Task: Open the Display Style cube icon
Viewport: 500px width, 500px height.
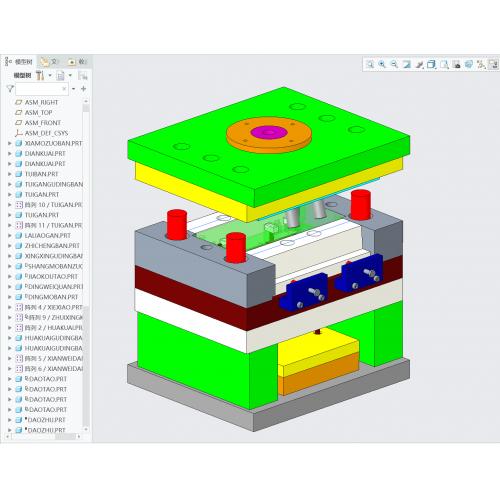Action: pos(431,64)
